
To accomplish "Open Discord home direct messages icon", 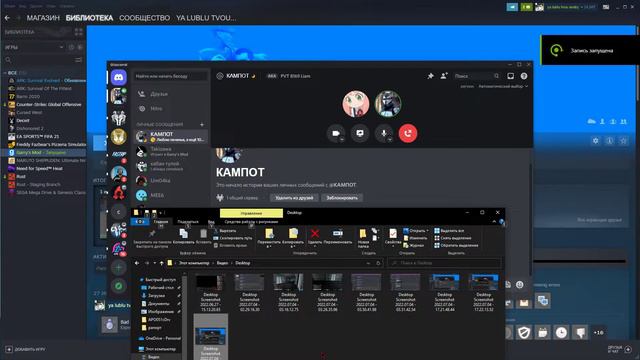I will 119,77.
